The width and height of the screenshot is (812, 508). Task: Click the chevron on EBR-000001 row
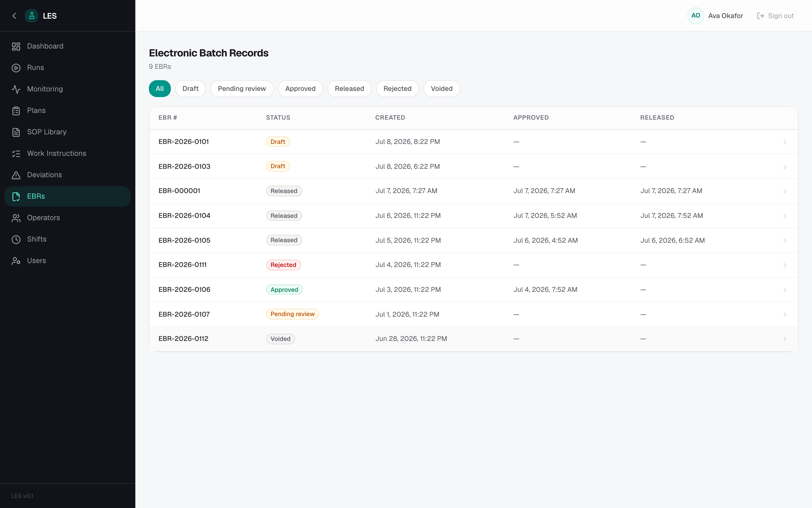(785, 191)
